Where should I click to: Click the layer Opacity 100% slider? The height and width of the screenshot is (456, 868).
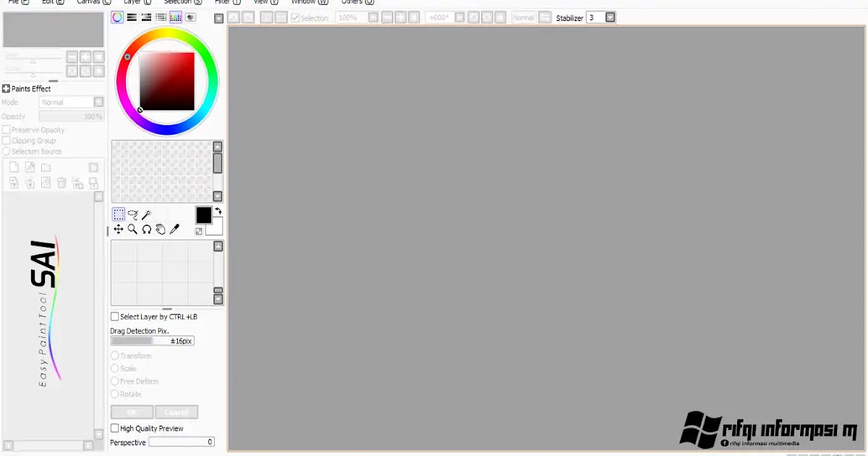(x=72, y=117)
